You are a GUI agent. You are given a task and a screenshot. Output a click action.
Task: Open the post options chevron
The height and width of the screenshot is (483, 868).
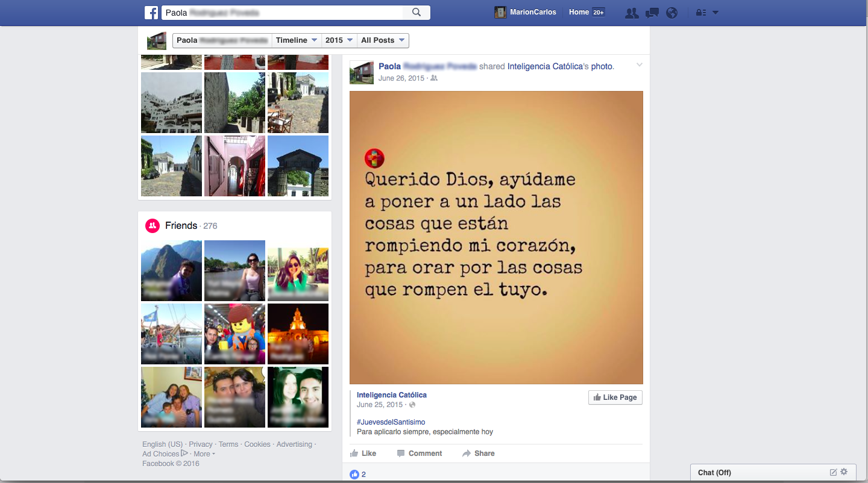click(x=640, y=65)
